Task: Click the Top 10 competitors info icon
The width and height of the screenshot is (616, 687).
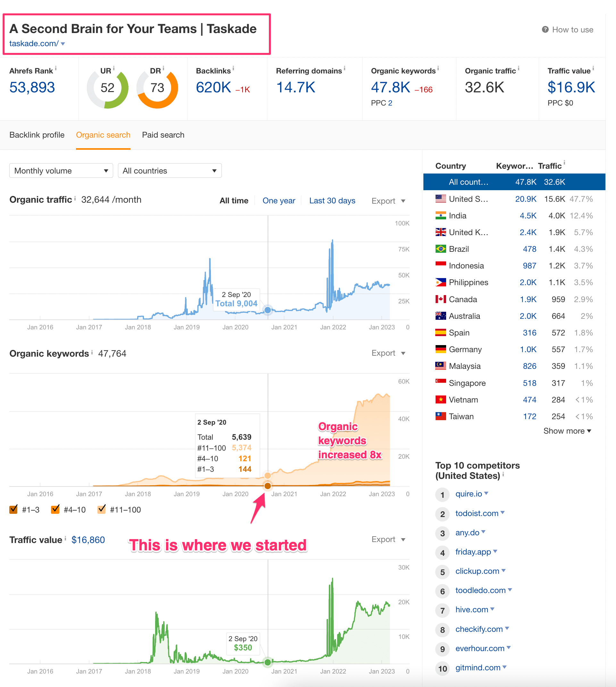Action: 503,474
